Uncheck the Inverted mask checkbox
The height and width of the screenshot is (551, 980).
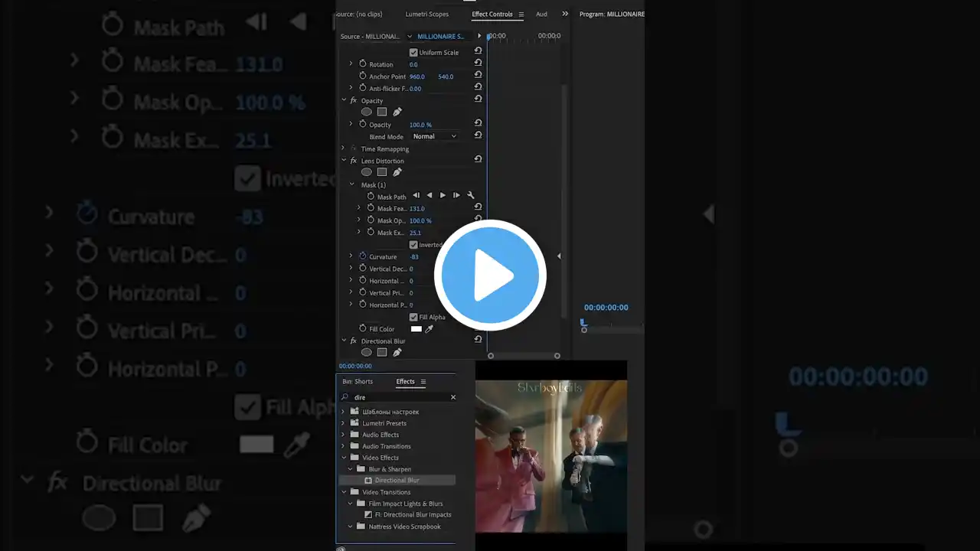pyautogui.click(x=413, y=245)
